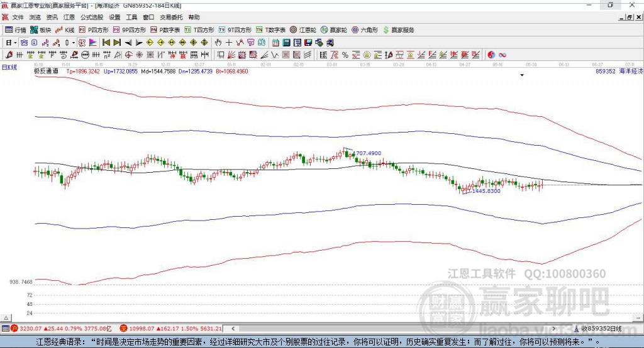
Task: Open the 赢家轮 wheel tool
Action: tap(334, 30)
